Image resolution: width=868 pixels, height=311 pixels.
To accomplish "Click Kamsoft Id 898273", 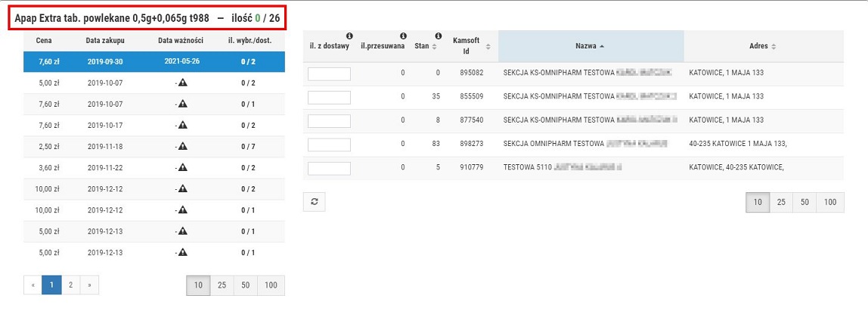I will click(472, 144).
